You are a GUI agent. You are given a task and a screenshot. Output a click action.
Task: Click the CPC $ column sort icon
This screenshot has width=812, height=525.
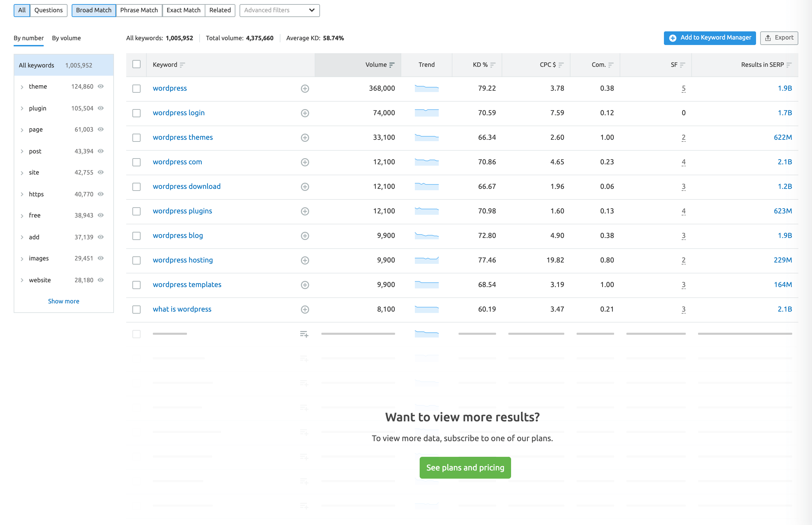point(561,64)
